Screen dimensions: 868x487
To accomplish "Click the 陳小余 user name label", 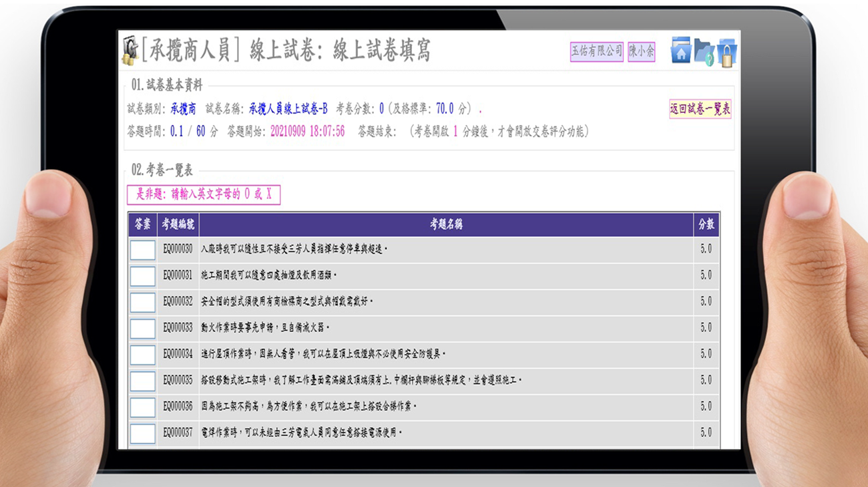I will 642,51.
